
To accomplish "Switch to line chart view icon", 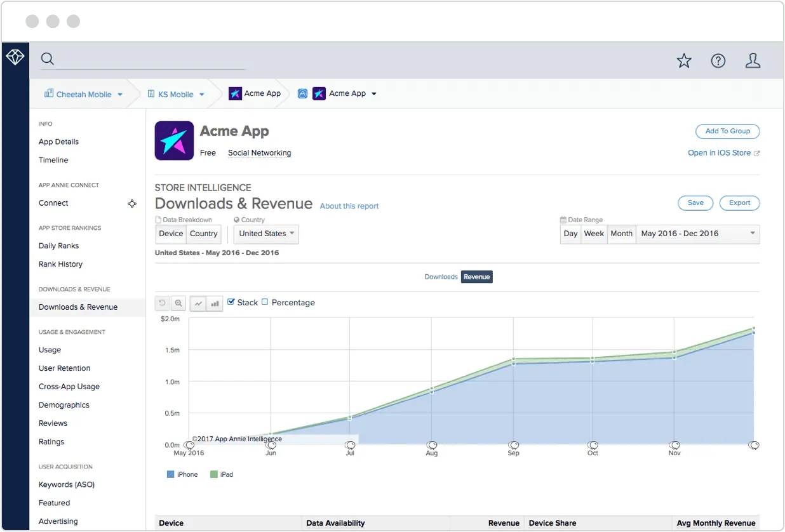I will tap(198, 303).
